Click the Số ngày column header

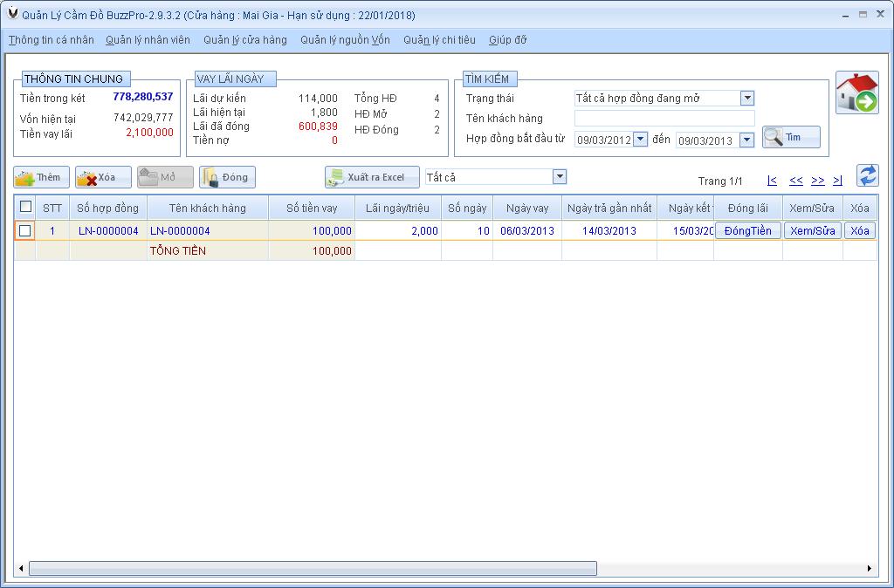click(467, 208)
